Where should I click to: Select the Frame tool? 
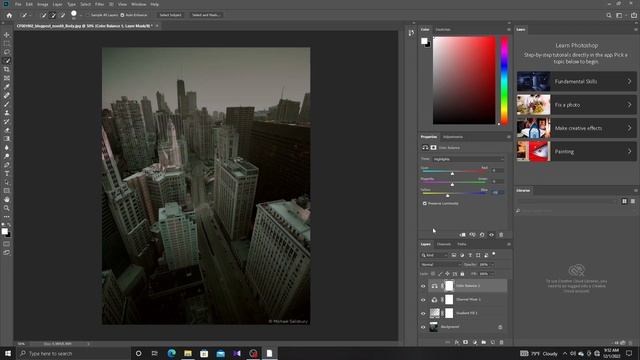[7, 78]
